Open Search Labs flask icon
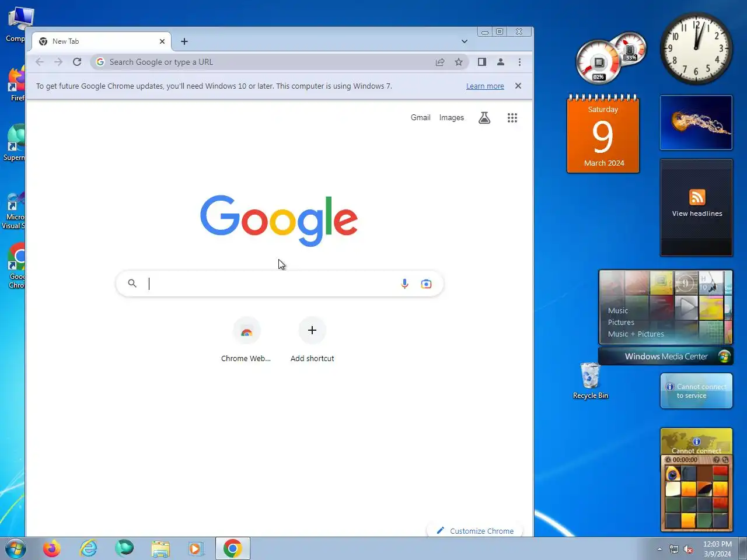This screenshot has height=560, width=747. (484, 118)
